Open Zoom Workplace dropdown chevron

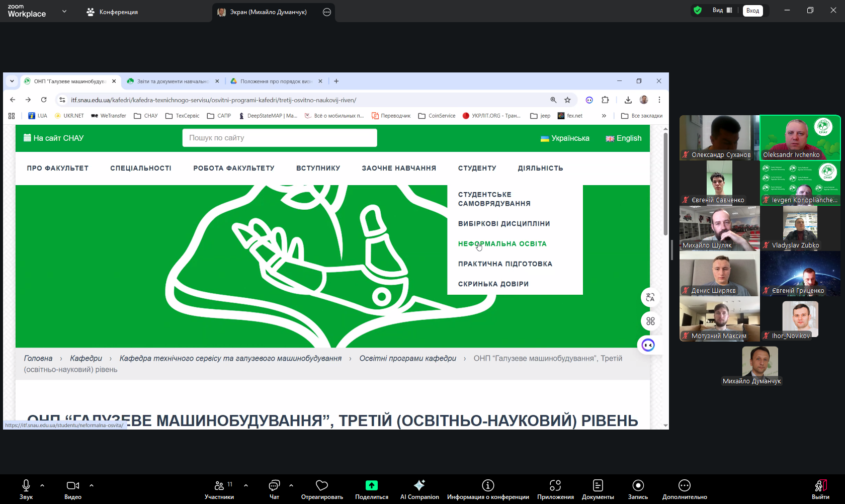64,11
